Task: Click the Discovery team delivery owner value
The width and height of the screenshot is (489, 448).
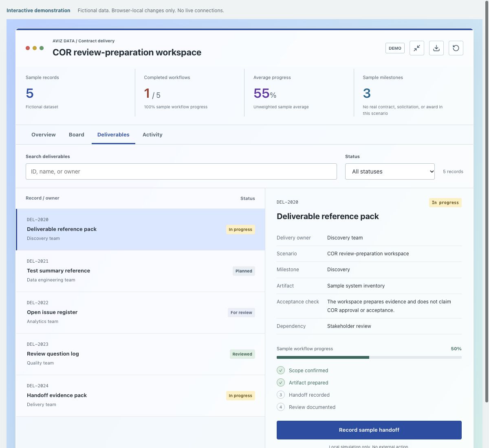Action: coord(345,238)
